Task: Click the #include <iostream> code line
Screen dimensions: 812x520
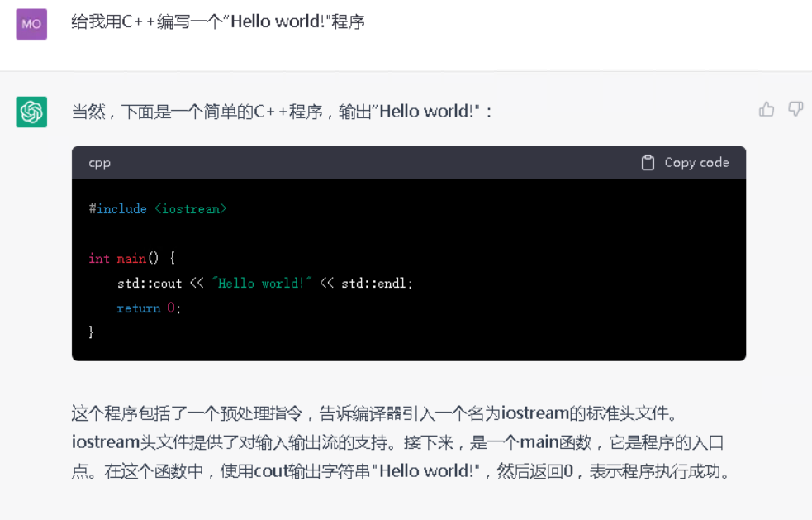Action: click(x=158, y=209)
